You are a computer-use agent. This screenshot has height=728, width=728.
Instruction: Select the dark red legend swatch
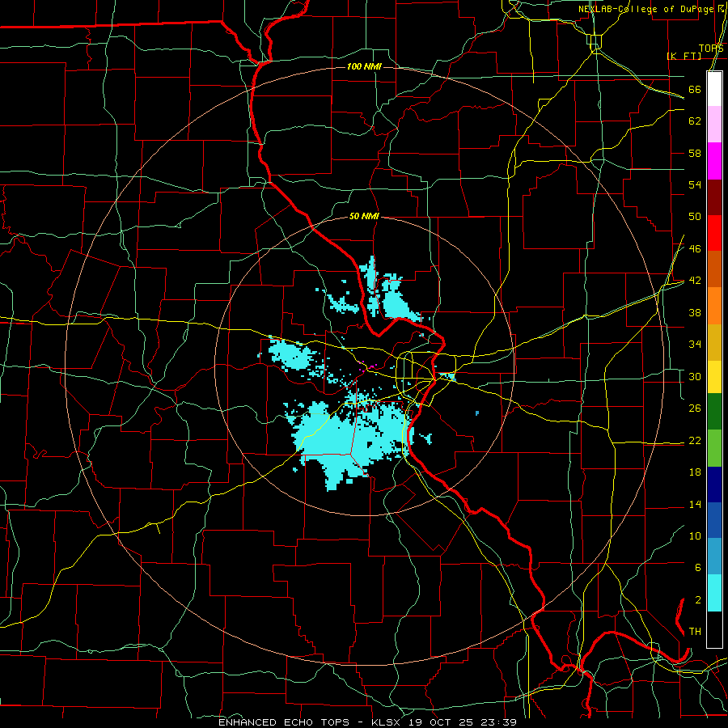pos(714,197)
